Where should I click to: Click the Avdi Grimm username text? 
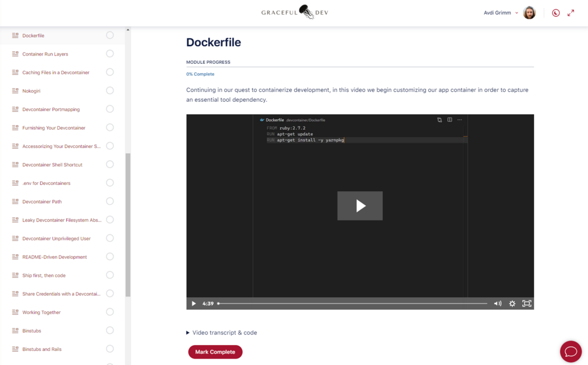[x=497, y=13]
